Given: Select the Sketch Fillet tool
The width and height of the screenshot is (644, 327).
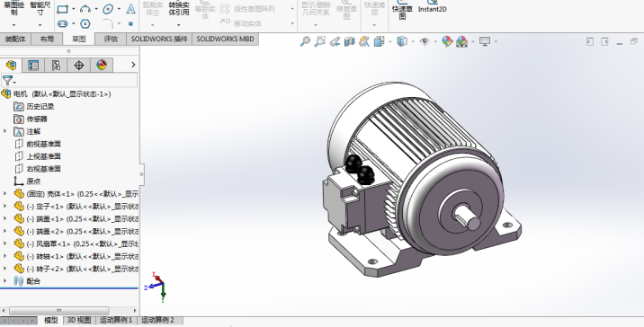Looking at the screenshot, I should pos(108,23).
